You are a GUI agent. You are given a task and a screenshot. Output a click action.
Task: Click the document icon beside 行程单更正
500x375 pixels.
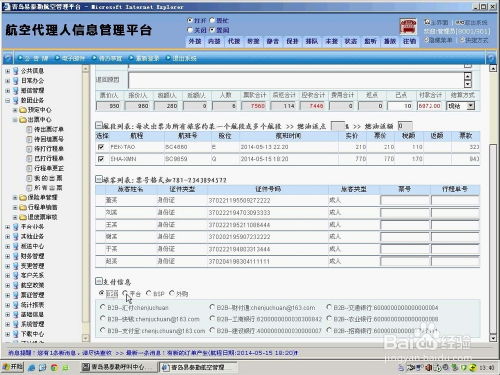[x=29, y=168]
